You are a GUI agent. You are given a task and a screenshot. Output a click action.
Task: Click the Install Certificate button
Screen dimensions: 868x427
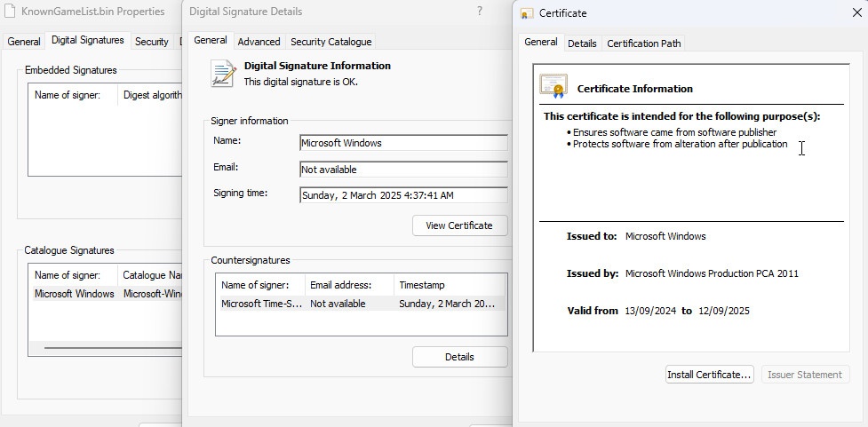click(709, 375)
